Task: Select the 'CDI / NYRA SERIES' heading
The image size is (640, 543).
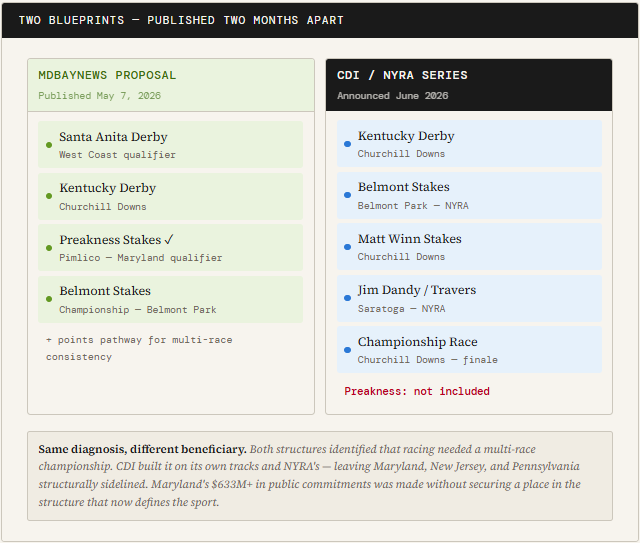Action: pyautogui.click(x=402, y=75)
